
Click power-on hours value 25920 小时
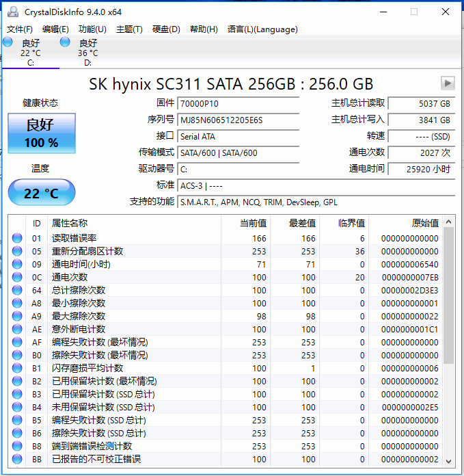422,169
